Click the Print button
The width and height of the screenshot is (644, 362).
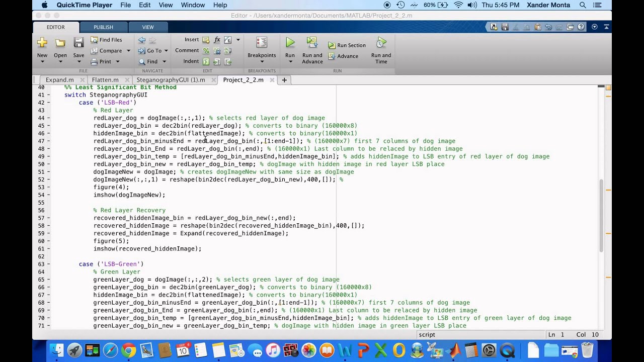[x=101, y=62]
